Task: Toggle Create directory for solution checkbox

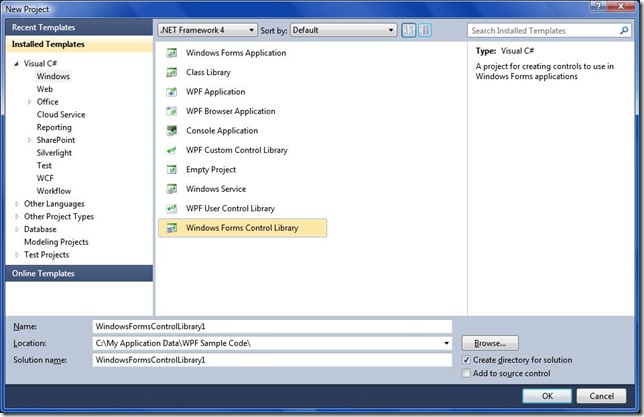Action: [466, 360]
